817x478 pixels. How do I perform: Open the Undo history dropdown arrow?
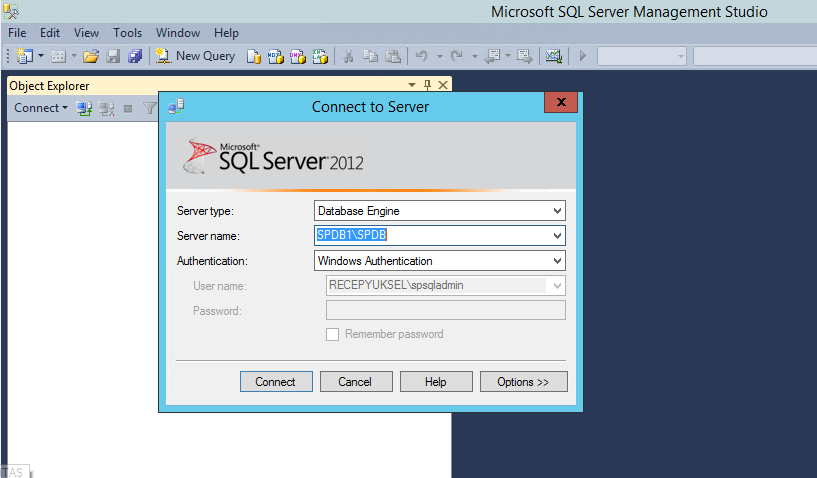click(440, 56)
